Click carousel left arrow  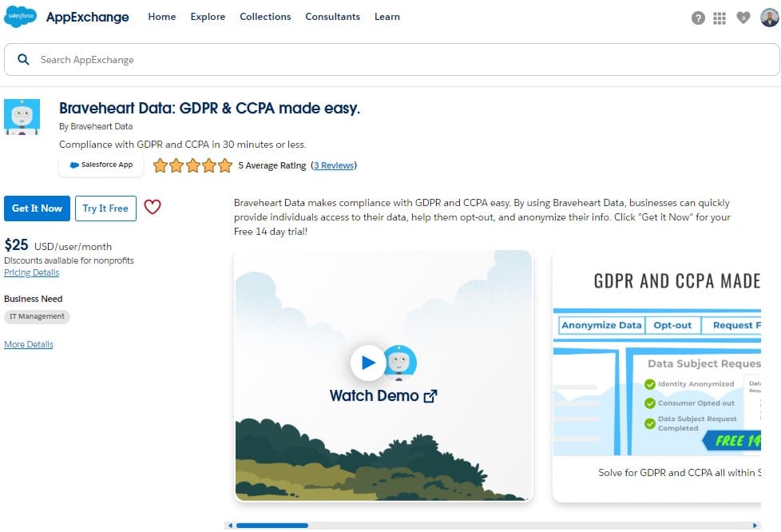click(x=230, y=526)
